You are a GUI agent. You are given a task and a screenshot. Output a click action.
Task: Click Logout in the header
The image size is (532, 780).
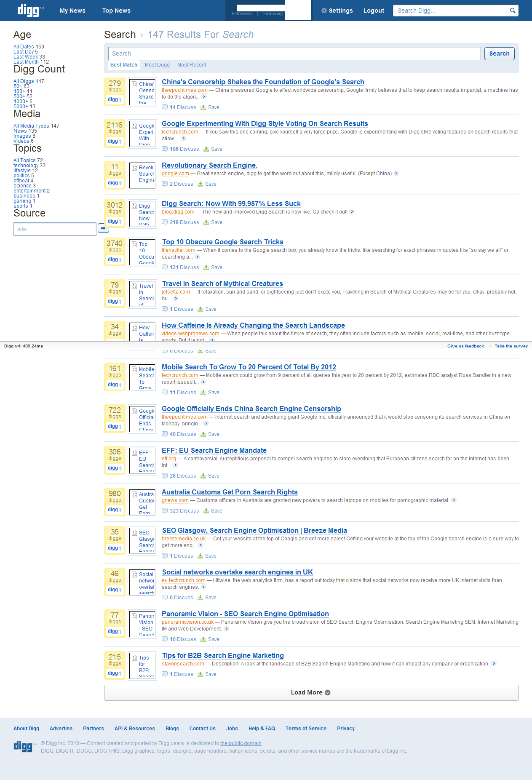click(374, 11)
